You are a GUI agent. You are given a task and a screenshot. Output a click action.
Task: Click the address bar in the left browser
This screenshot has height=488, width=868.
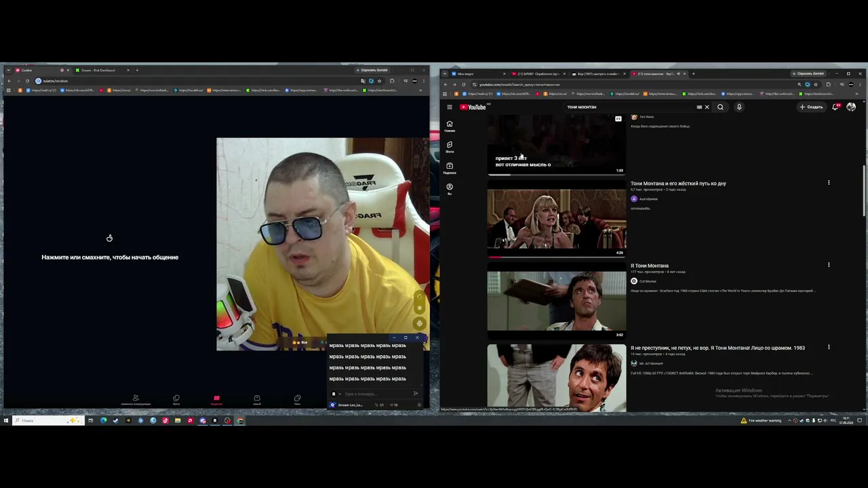[197, 81]
